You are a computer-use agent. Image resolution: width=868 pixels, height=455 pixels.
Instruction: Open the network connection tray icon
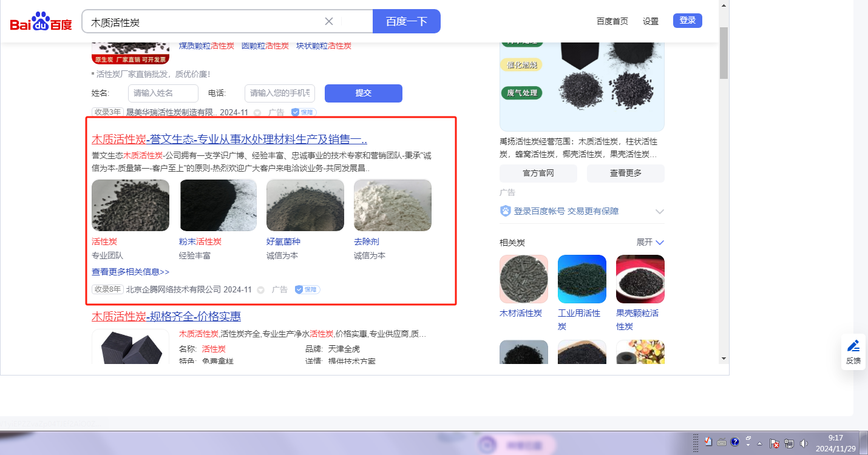[789, 443]
